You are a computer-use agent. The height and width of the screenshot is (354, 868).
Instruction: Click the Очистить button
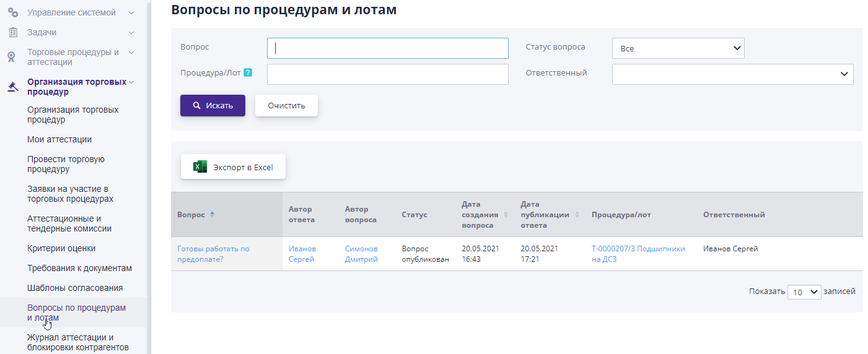[286, 105]
